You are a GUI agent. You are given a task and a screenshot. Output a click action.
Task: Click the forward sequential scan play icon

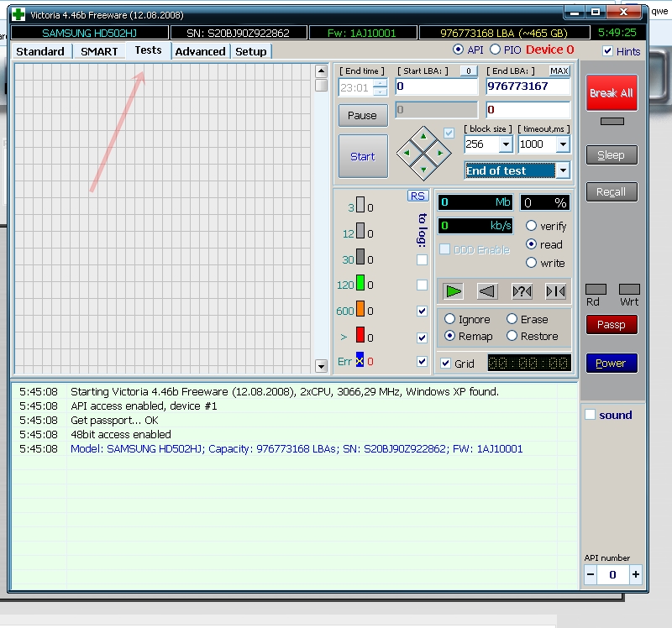point(454,291)
